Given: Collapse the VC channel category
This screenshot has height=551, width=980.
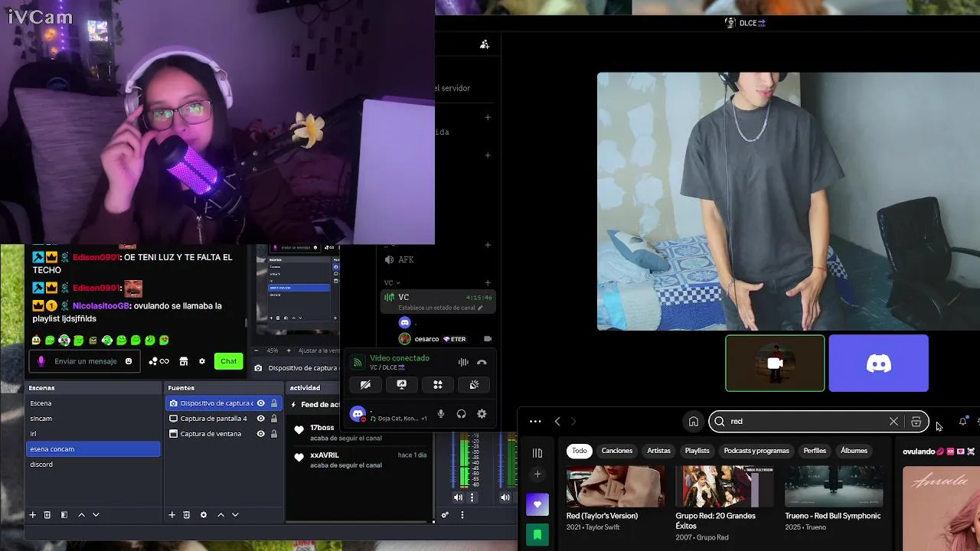Looking at the screenshot, I should pyautogui.click(x=392, y=283).
